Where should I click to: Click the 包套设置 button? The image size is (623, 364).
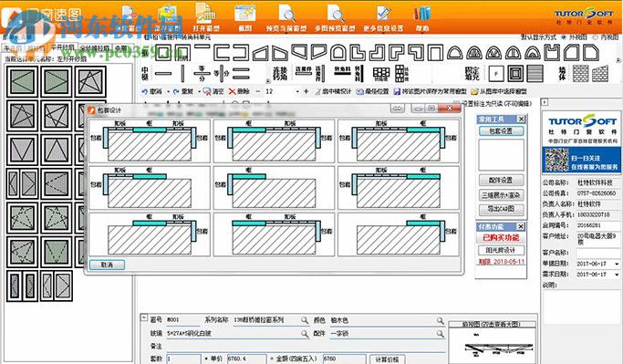point(501,130)
